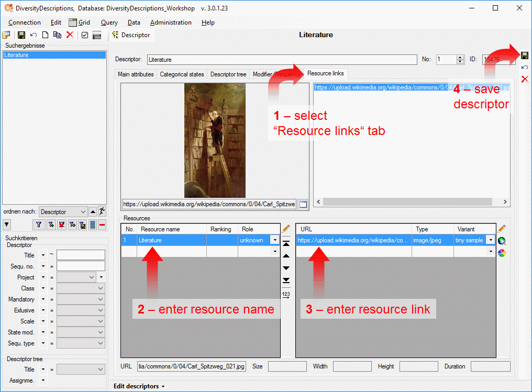
Task: Click the pencil icon beside the URL table
Action: pos(502,229)
